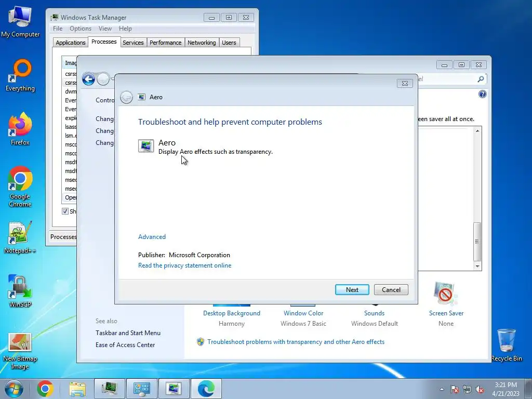The width and height of the screenshot is (532, 399).
Task: Click the Image Name column header in Task Manager
Action: tap(70, 63)
